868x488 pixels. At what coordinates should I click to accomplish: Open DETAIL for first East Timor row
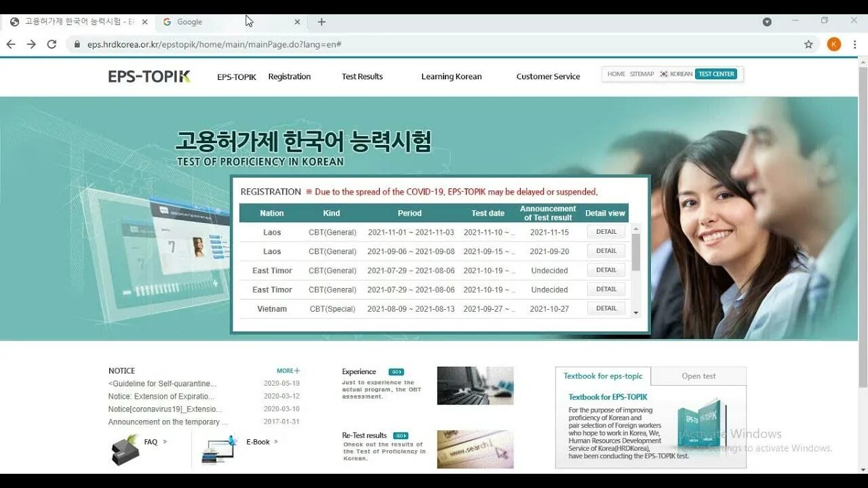click(606, 270)
